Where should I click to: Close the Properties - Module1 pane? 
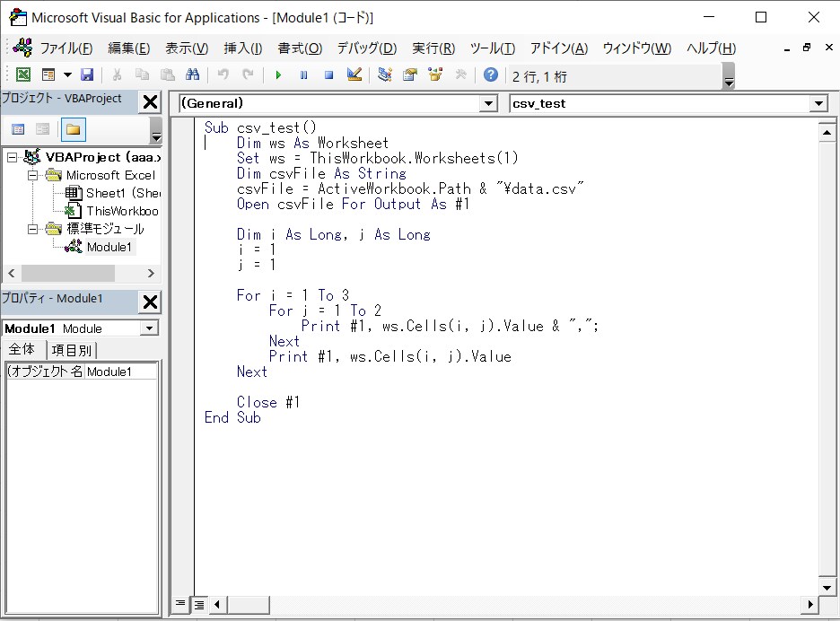click(x=151, y=302)
